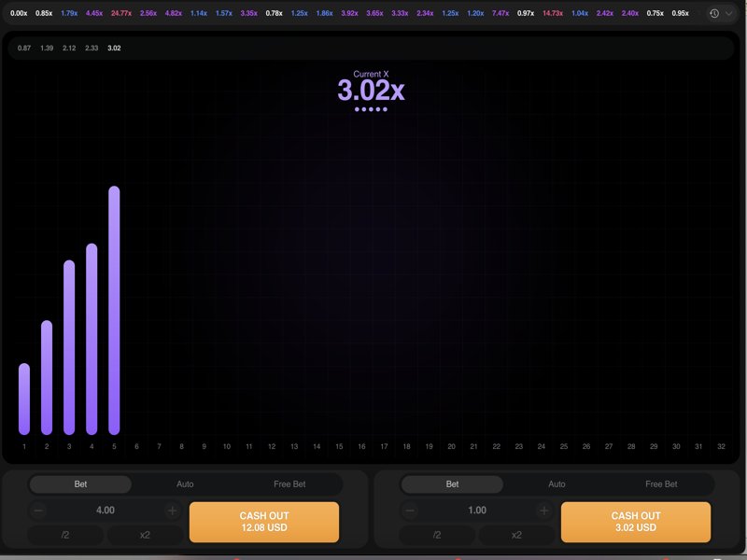
Task: Expand history dropdown chevron at top right
Action: point(729,13)
